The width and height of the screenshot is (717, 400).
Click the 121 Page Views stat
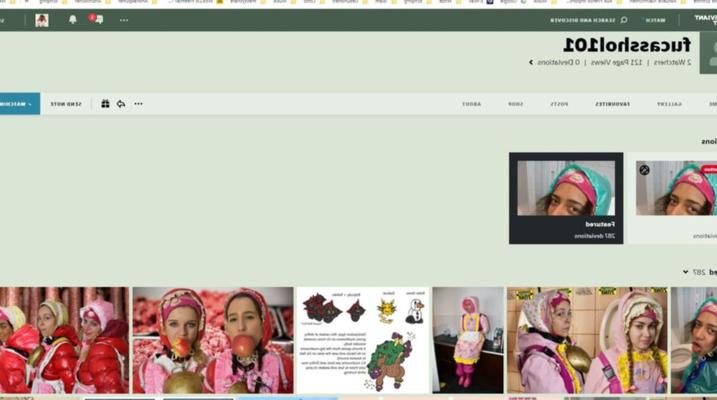pos(616,62)
